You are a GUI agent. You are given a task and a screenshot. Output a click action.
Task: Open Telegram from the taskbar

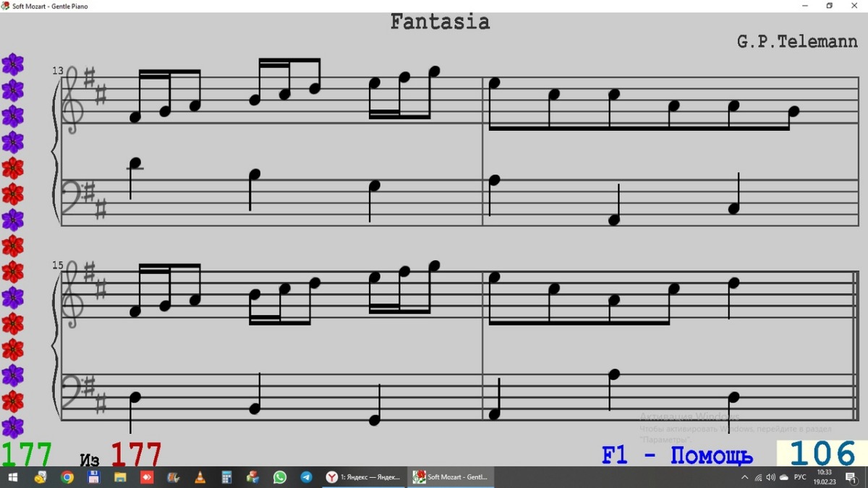pyautogui.click(x=307, y=477)
